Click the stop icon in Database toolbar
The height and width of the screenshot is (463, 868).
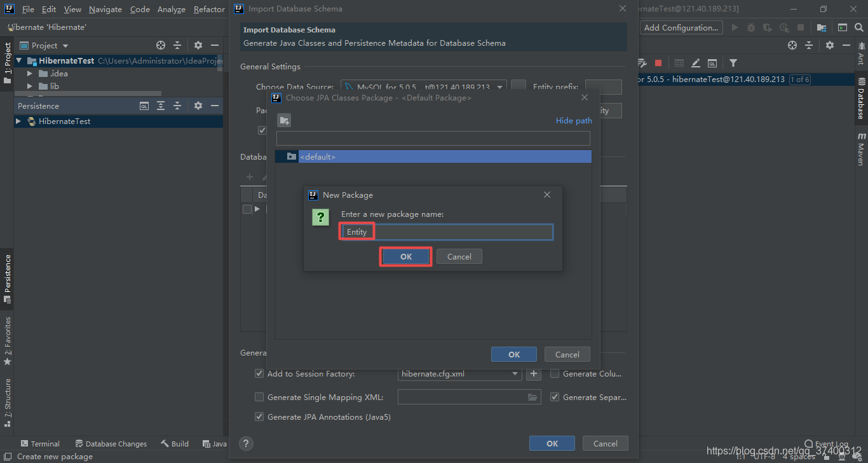658,63
